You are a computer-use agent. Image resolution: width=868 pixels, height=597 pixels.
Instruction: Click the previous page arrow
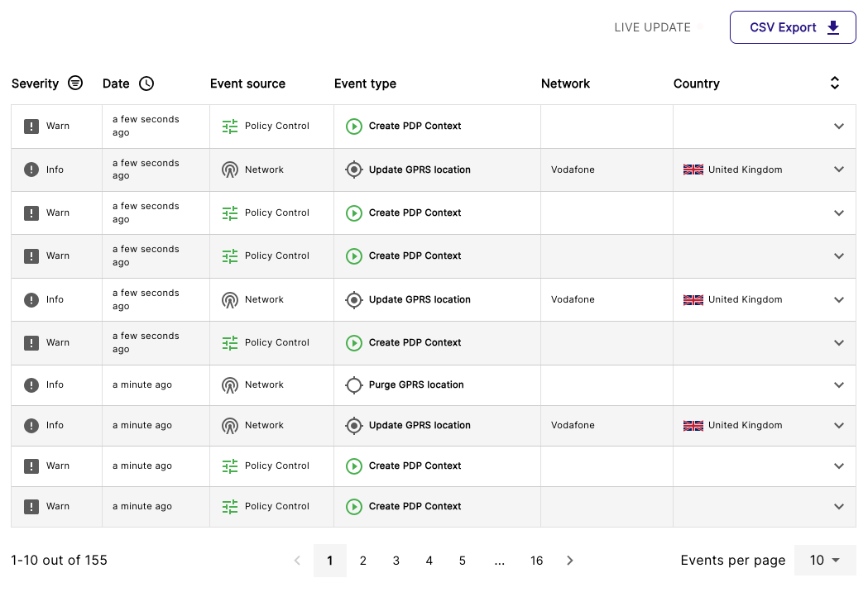[x=297, y=561]
